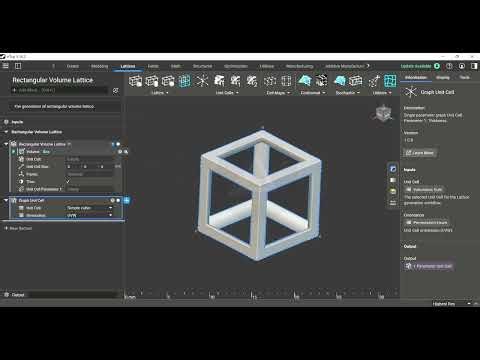
Task: Collapse the Rectangular Volume Lattice block
Action: pyautogui.click(x=6, y=144)
